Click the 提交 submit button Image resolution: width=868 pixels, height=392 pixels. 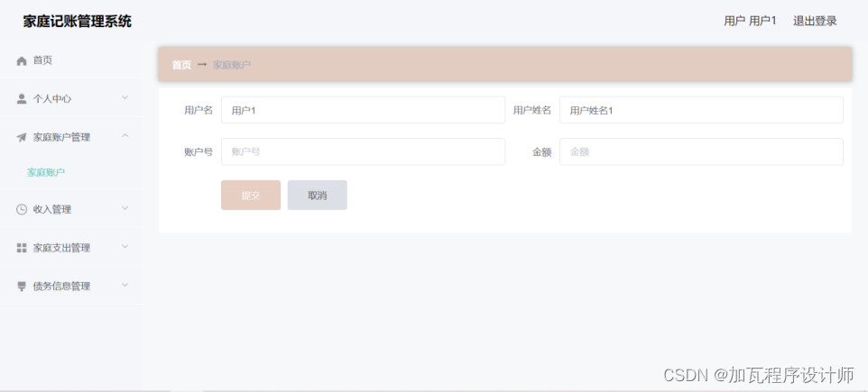pyautogui.click(x=251, y=196)
